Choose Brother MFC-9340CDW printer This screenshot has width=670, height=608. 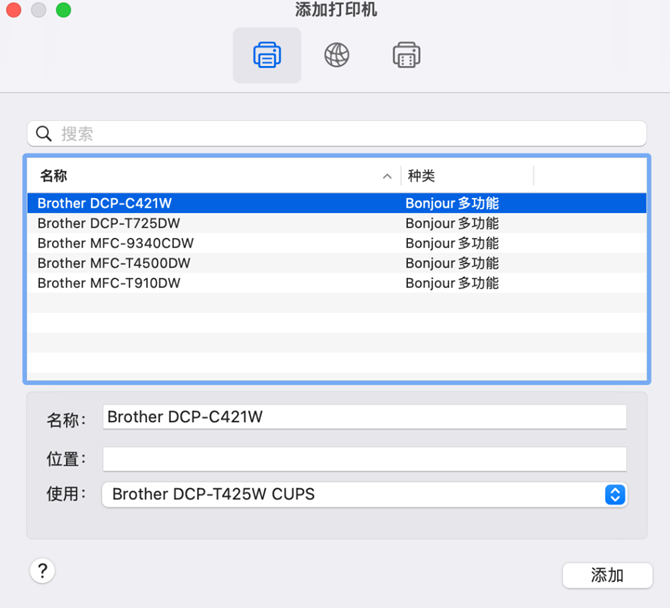click(x=337, y=243)
